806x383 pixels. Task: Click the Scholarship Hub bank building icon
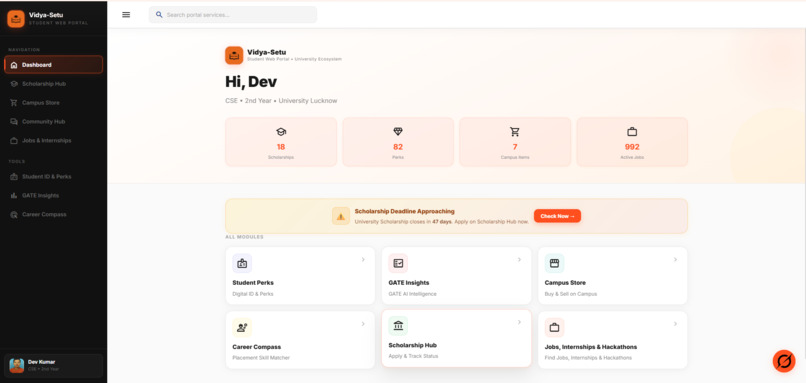(398, 325)
